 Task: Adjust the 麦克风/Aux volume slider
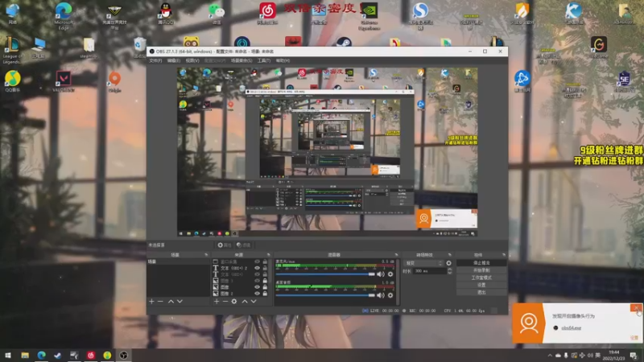click(325, 274)
